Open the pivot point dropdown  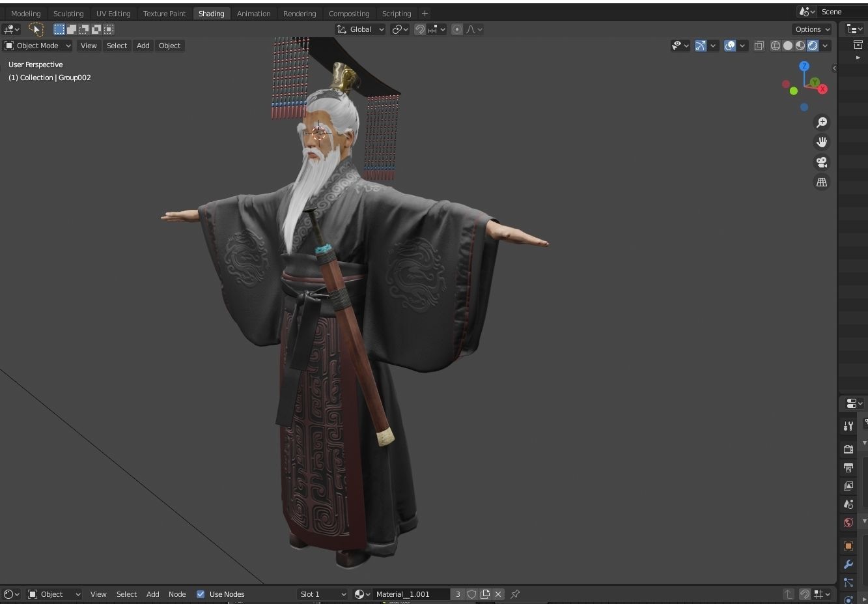pyautogui.click(x=400, y=29)
